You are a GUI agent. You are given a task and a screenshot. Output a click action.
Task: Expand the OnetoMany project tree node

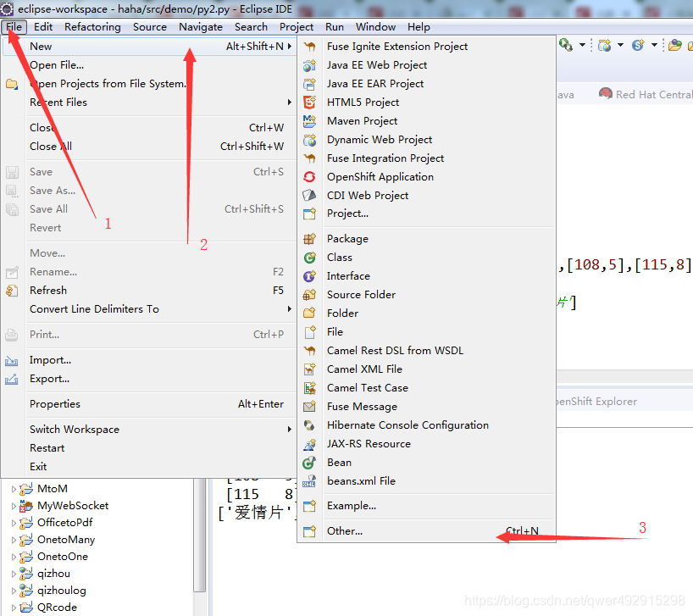[x=14, y=540]
